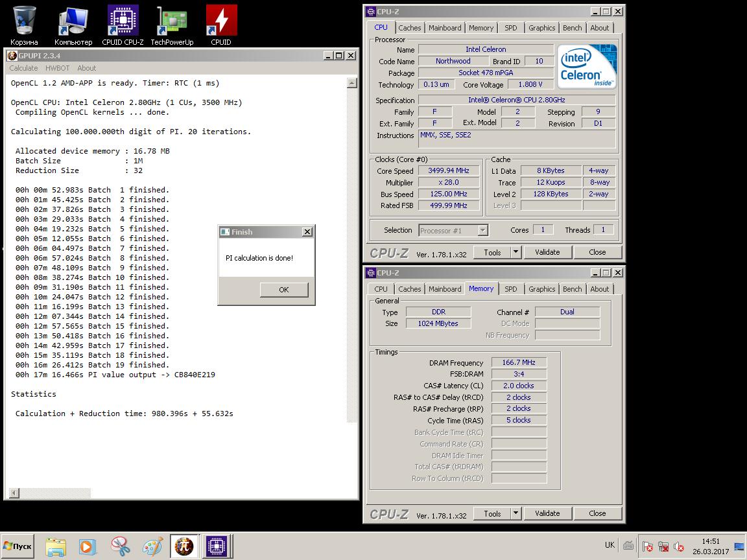Open the Snipping Tool scissors taskbar icon
This screenshot has height=560, width=747.
(120, 546)
